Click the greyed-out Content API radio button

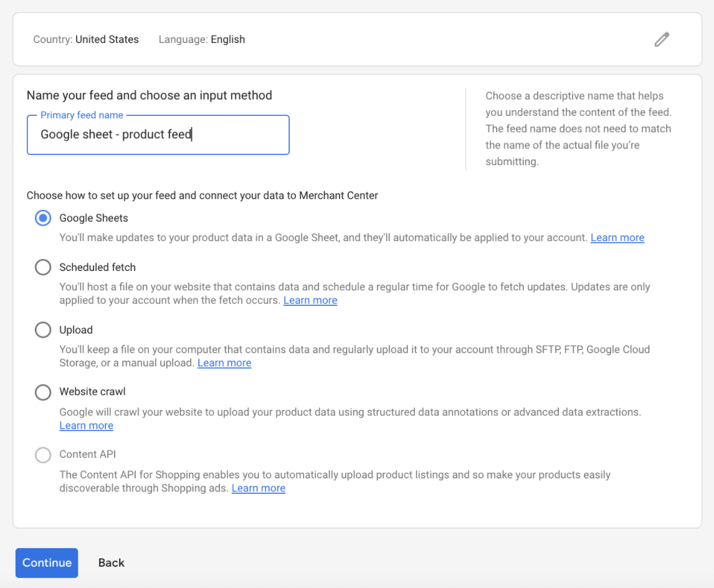[x=43, y=455]
